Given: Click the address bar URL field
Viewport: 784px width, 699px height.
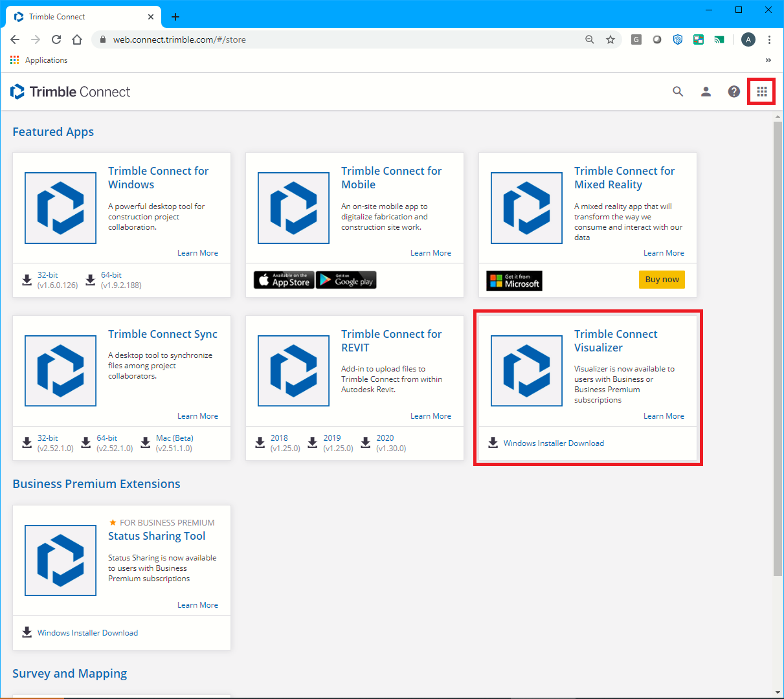Looking at the screenshot, I should pyautogui.click(x=343, y=39).
